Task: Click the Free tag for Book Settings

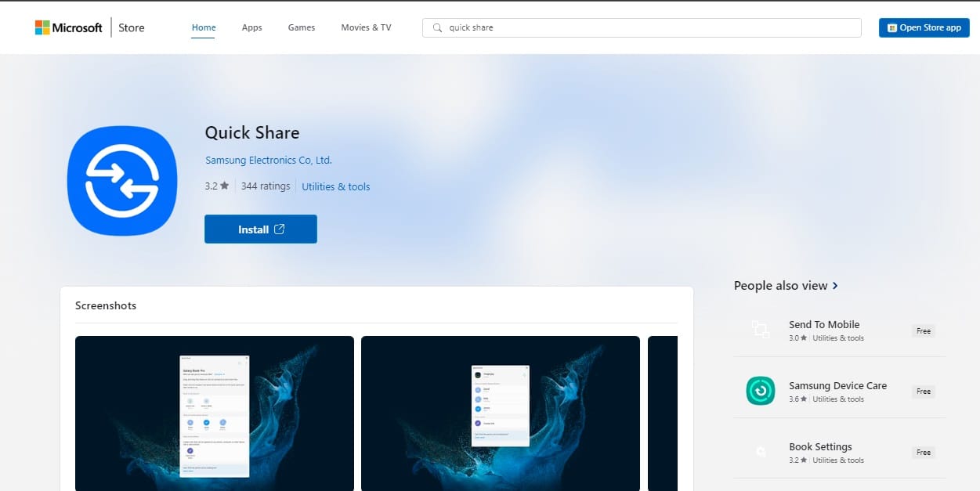Action: pos(924,453)
